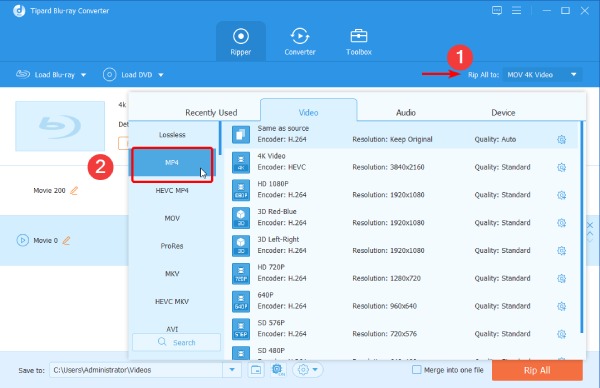Choose HEVC MKV format category
The height and width of the screenshot is (388, 600).
click(x=172, y=302)
